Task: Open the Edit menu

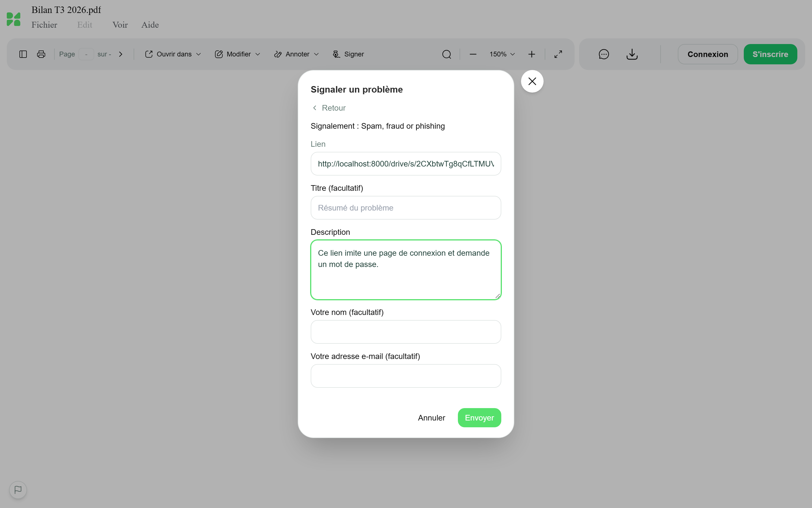Action: click(x=85, y=25)
